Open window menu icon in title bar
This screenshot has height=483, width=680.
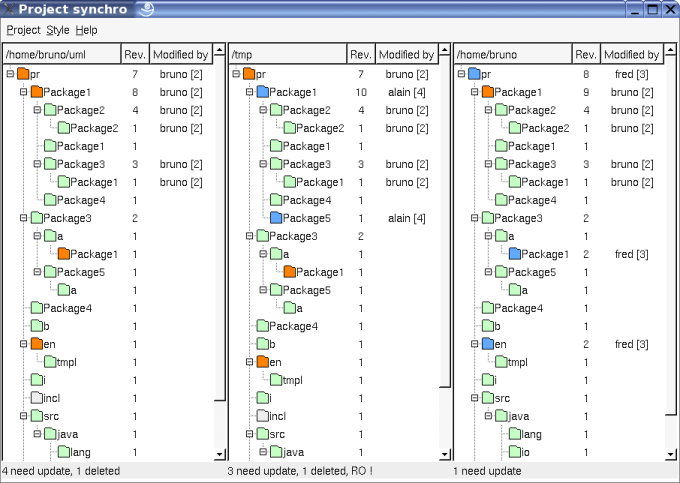tap(9, 9)
